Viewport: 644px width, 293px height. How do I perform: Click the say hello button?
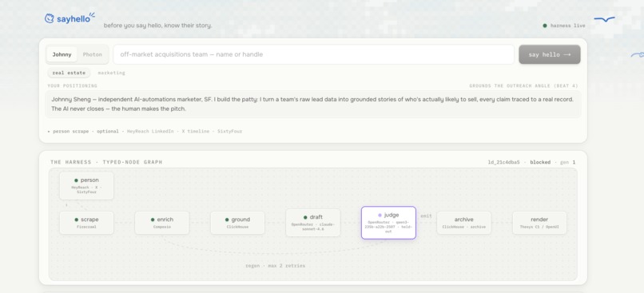click(x=550, y=54)
